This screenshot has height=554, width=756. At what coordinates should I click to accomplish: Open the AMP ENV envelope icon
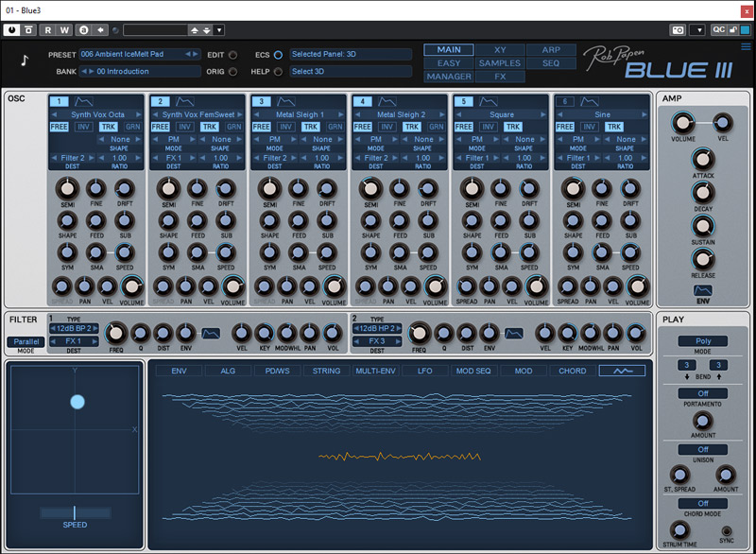coord(703,291)
